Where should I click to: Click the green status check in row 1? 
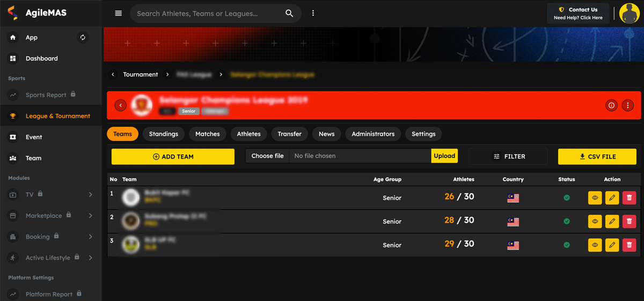tap(567, 198)
